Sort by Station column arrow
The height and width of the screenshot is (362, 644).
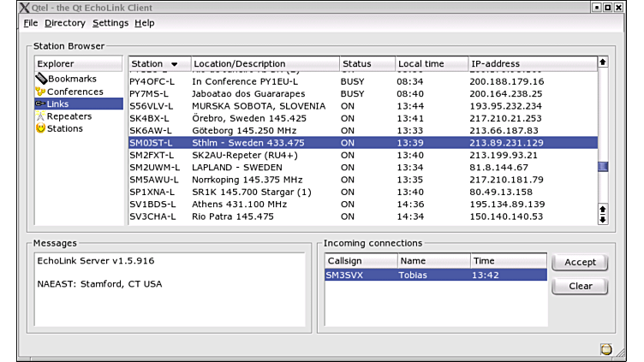pos(175,64)
